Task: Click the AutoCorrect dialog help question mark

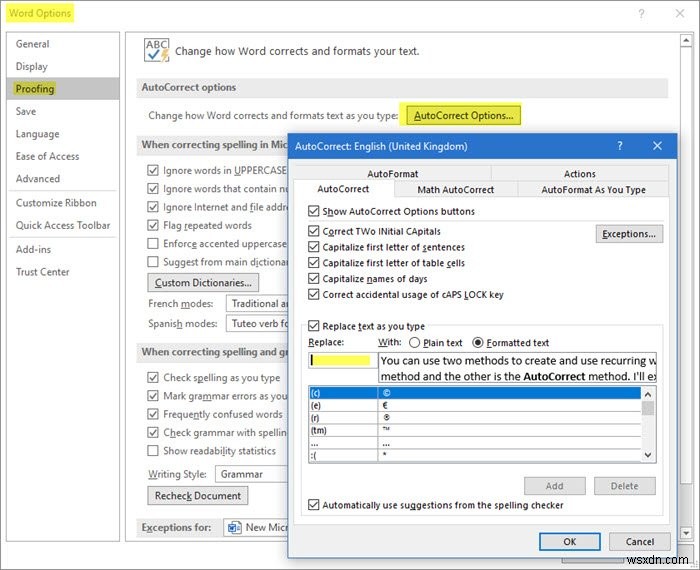Action: [x=620, y=146]
